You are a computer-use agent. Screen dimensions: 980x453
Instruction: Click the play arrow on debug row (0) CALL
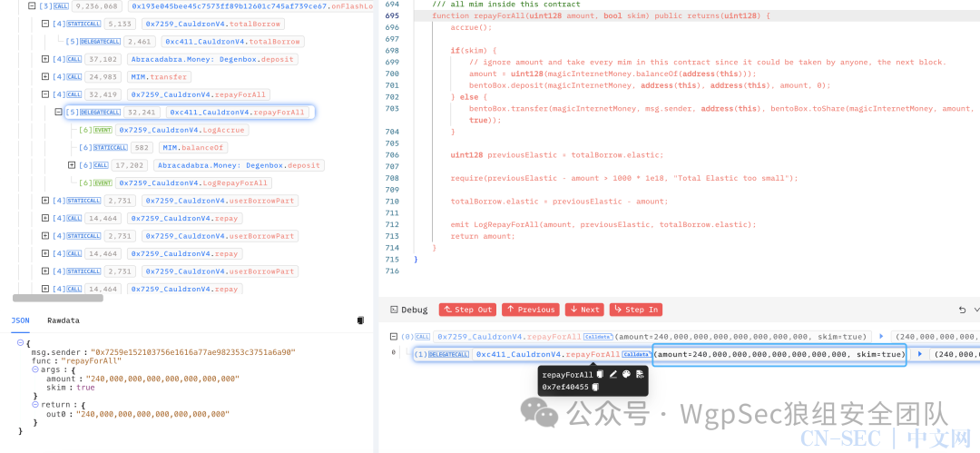pyautogui.click(x=880, y=337)
